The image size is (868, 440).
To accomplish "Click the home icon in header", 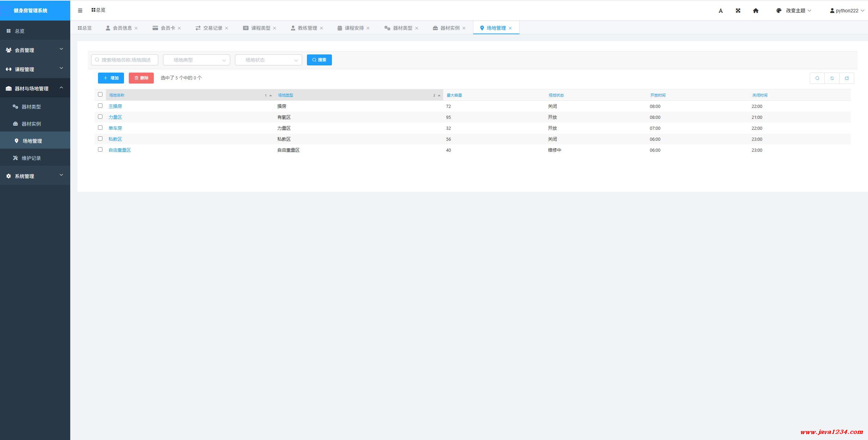I will [x=756, y=11].
